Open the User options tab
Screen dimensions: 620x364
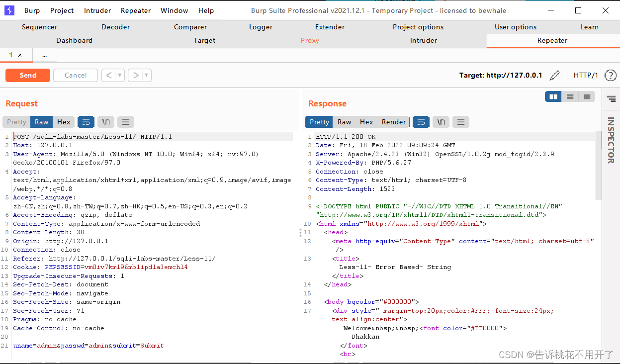click(516, 27)
